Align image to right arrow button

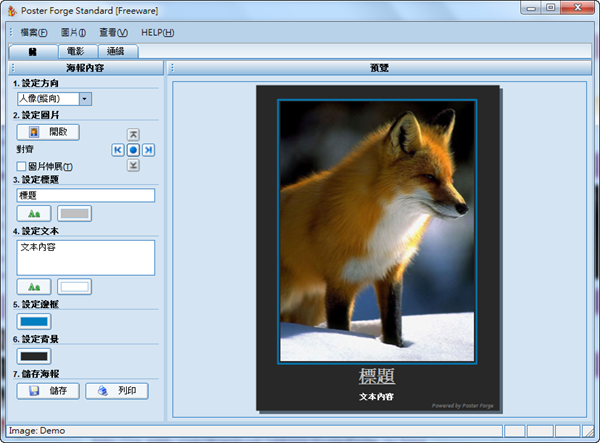point(148,150)
